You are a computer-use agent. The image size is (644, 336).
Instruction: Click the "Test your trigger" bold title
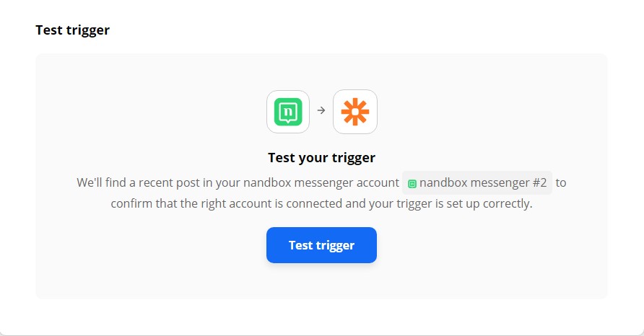321,157
